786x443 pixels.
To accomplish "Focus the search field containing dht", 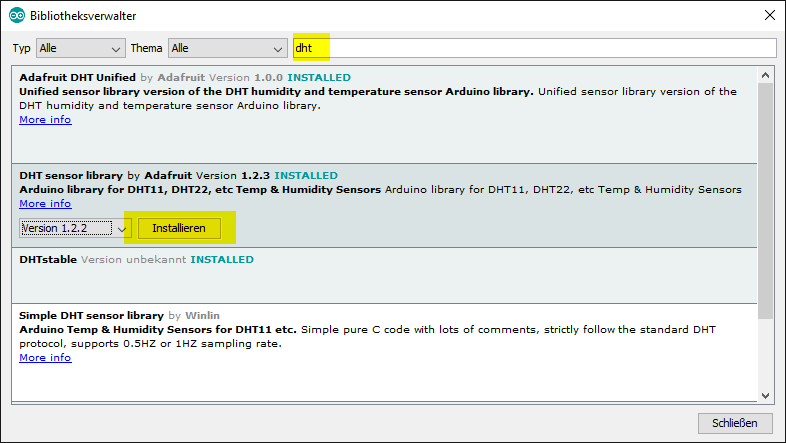I will point(535,48).
